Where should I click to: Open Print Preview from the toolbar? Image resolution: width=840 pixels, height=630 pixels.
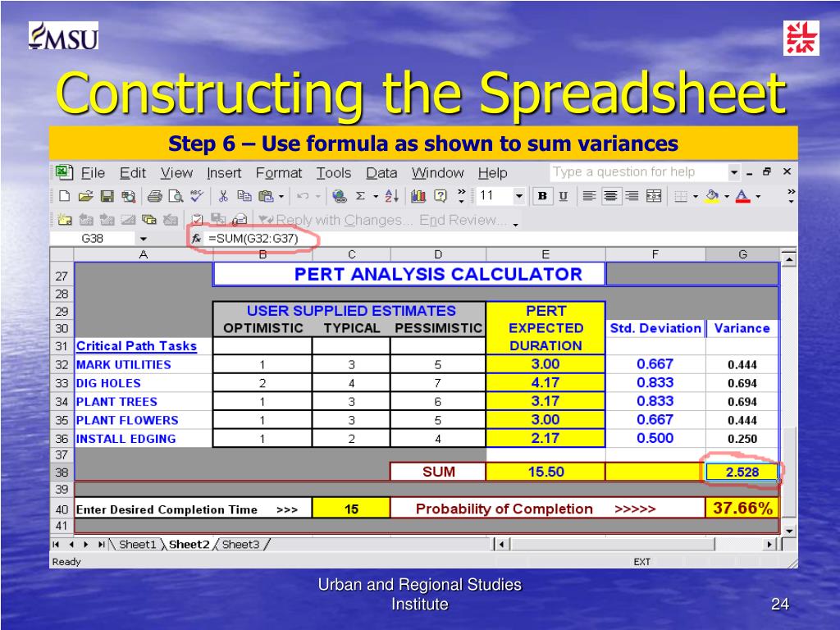[x=176, y=196]
